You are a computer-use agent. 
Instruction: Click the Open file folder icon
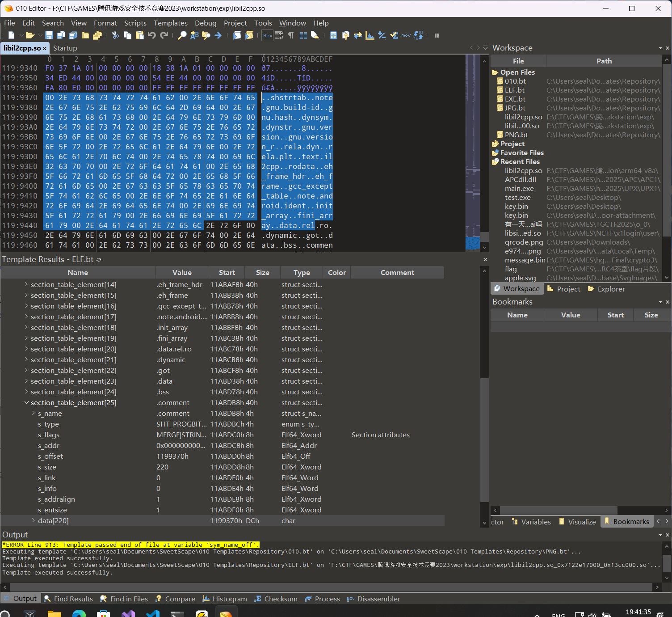[30, 35]
